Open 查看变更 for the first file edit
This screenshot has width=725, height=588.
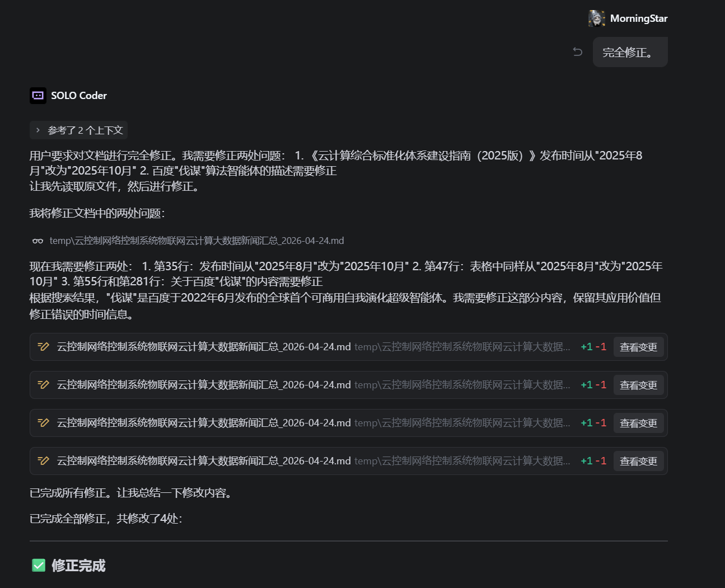pos(638,347)
